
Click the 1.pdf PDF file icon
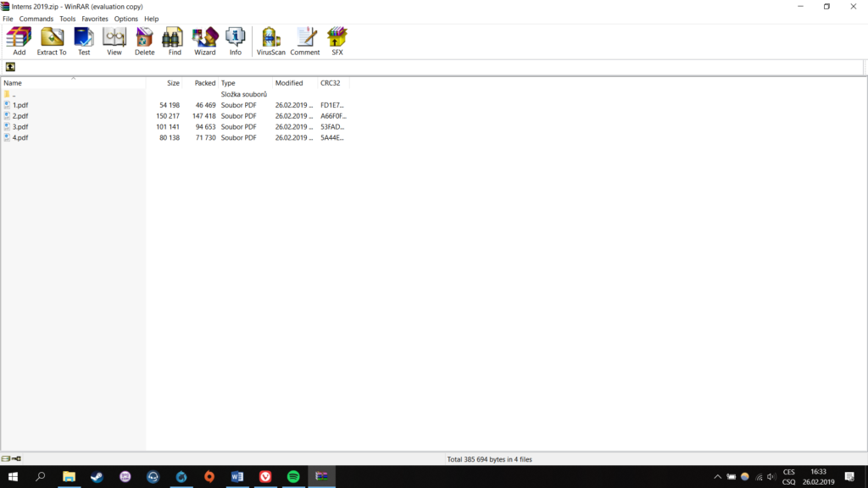click(7, 104)
